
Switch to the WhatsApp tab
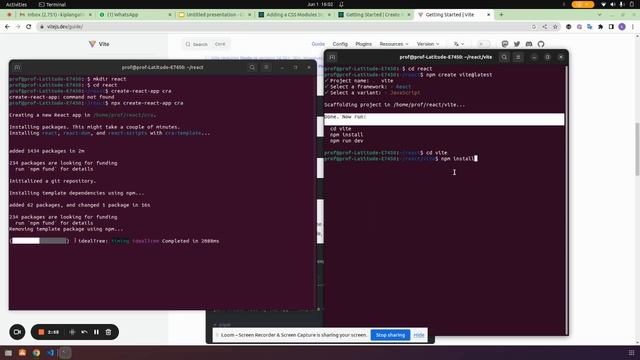pos(135,15)
